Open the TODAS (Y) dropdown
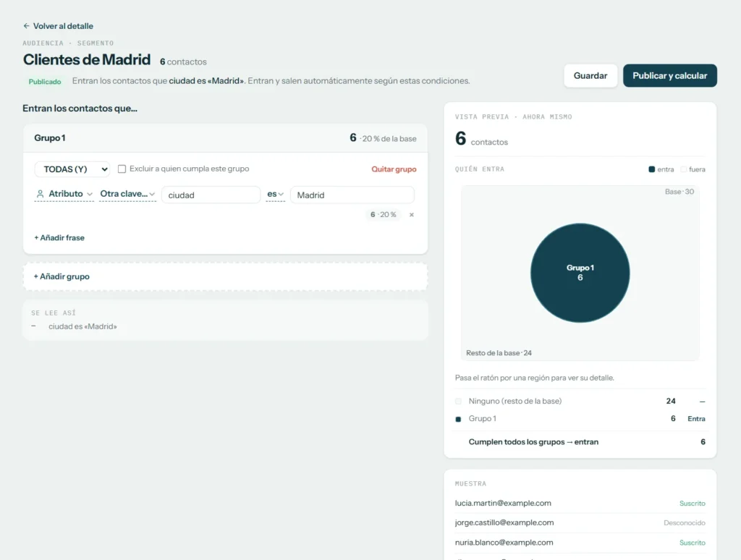This screenshot has width=741, height=560. point(72,169)
